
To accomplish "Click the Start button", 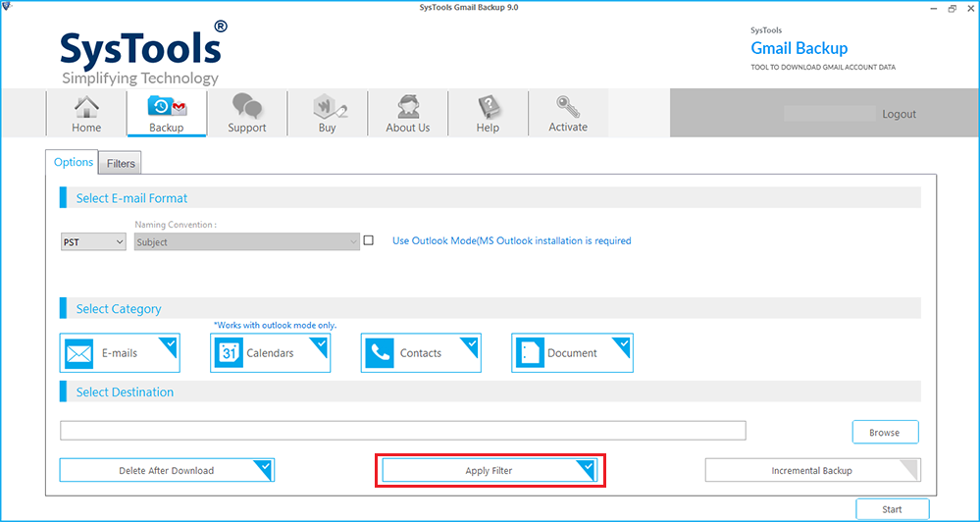I will [892, 509].
